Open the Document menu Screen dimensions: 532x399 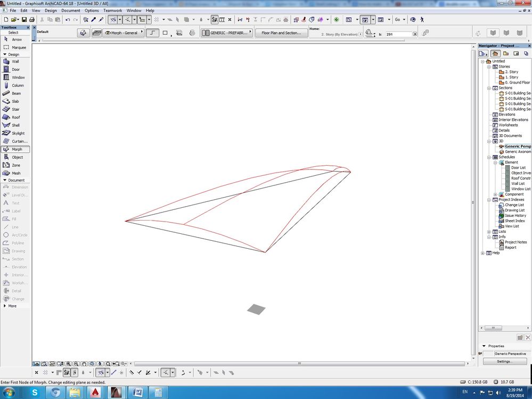pos(71,11)
